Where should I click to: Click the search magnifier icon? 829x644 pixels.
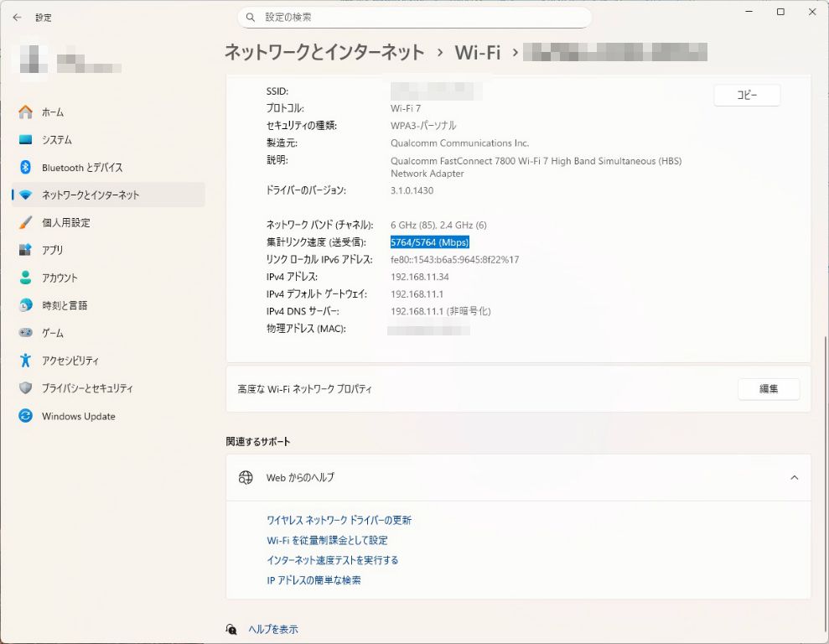coord(251,17)
